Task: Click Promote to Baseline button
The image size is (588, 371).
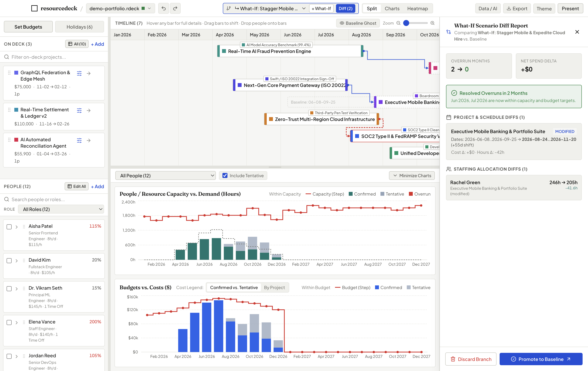Action: (x=541, y=359)
